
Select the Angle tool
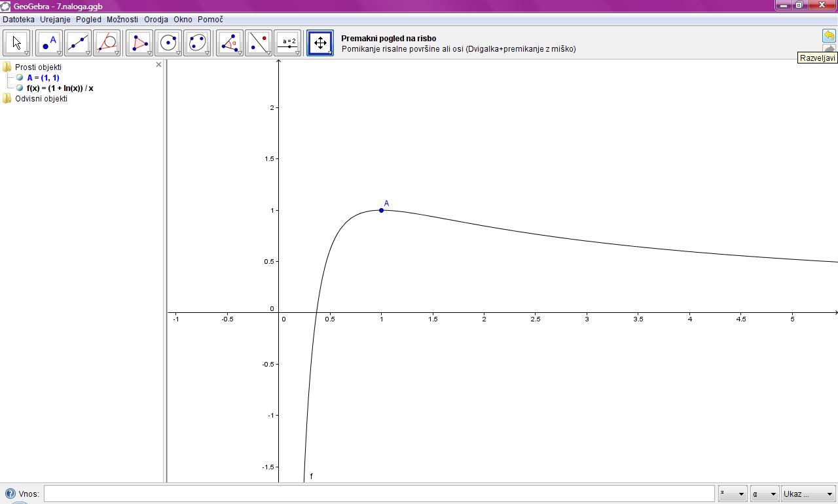(x=230, y=43)
